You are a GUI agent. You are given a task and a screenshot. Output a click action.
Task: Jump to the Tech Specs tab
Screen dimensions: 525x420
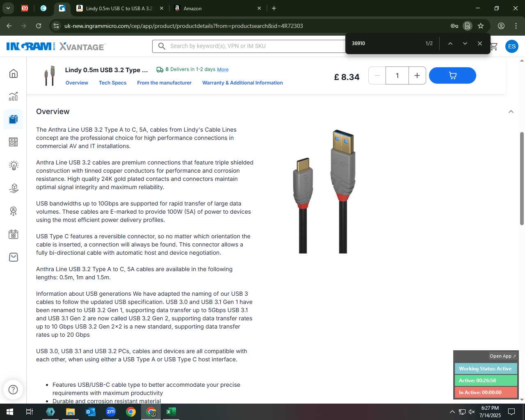click(112, 83)
